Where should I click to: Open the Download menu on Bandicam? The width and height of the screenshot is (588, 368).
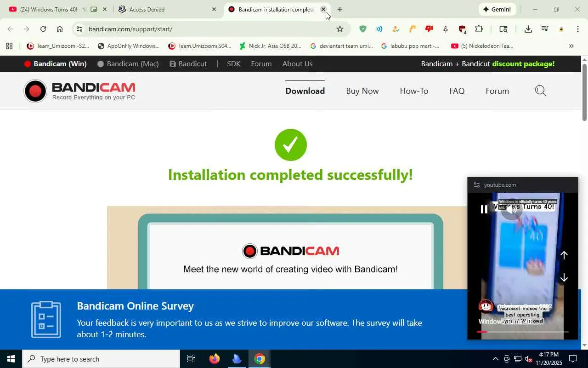pos(305,91)
